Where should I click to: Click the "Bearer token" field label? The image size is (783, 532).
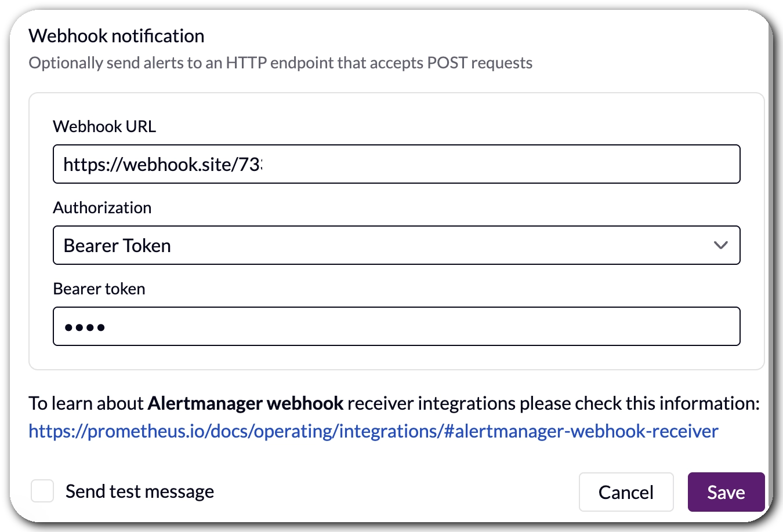point(99,289)
